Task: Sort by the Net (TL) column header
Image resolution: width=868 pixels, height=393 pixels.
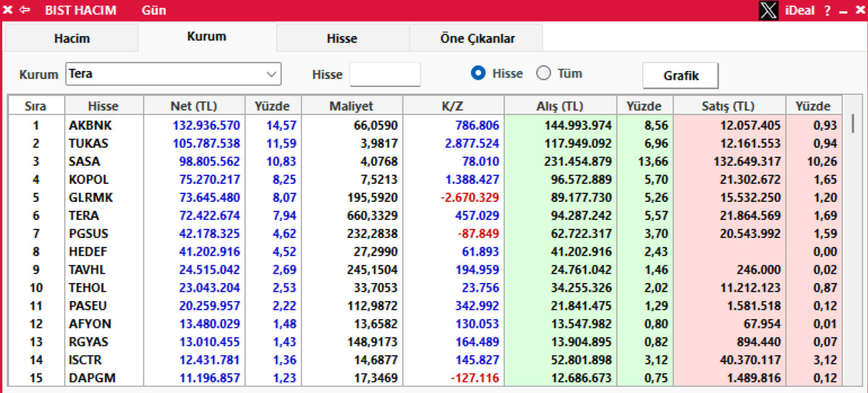Action: coord(194,106)
